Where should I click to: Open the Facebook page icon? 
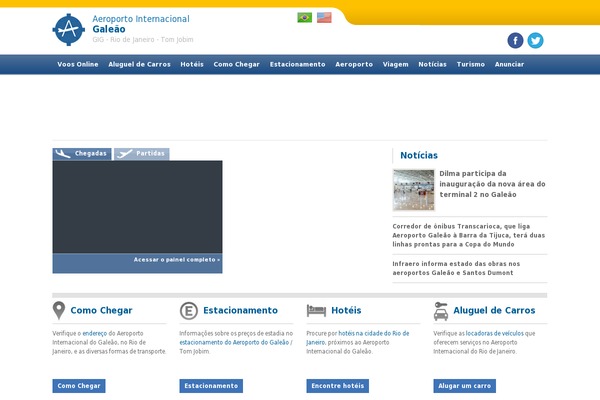coord(515,40)
